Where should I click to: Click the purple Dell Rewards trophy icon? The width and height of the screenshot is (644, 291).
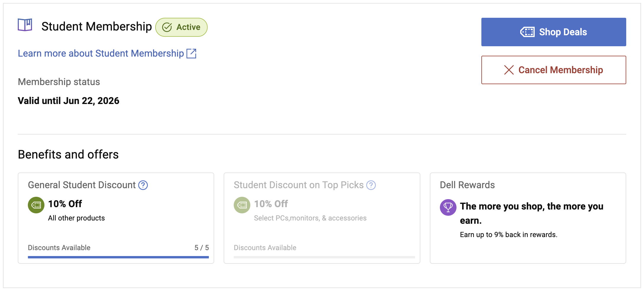point(448,207)
